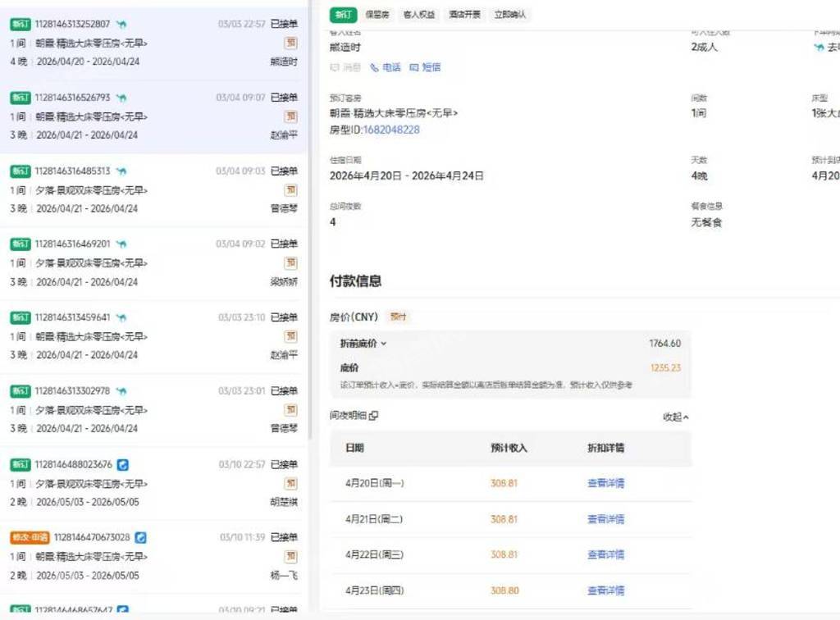This screenshot has height=620, width=840.
Task: Open the 修改·申请 order of 杨一飞
Action: tap(154, 556)
